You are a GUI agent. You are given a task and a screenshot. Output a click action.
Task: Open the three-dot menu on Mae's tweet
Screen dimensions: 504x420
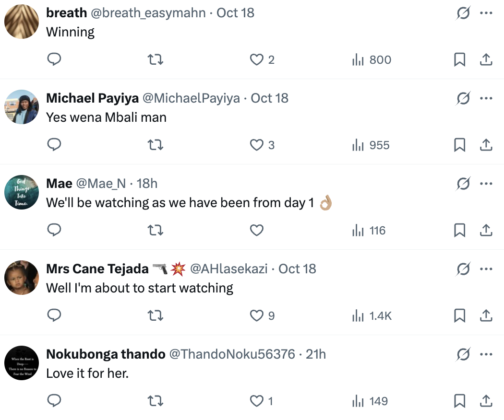click(x=486, y=184)
